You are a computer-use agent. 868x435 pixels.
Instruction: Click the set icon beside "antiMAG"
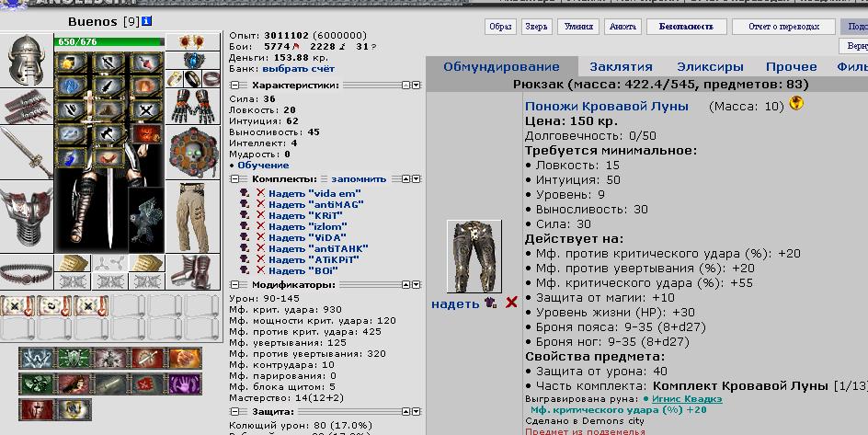click(245, 203)
